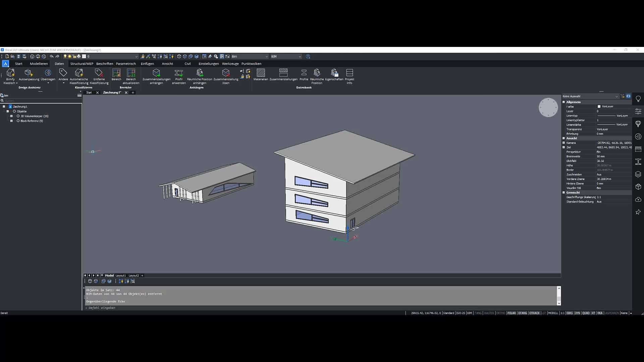Click the 1:1 scale in status bar
This screenshot has height=362, width=644.
click(x=562, y=313)
